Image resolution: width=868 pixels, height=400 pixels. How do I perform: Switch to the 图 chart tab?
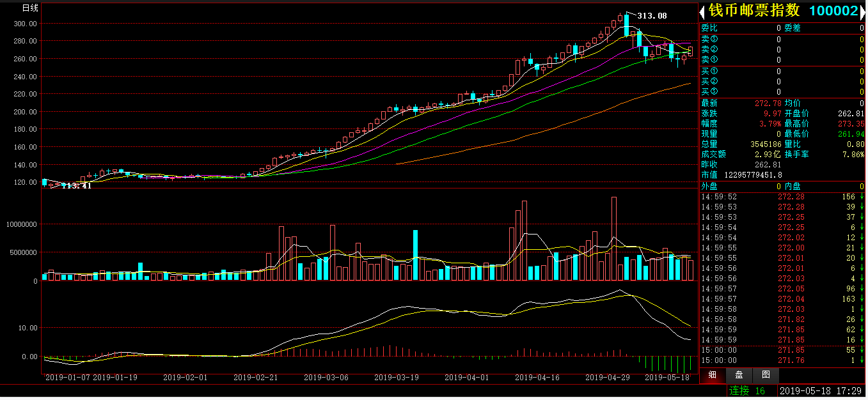coord(766,375)
